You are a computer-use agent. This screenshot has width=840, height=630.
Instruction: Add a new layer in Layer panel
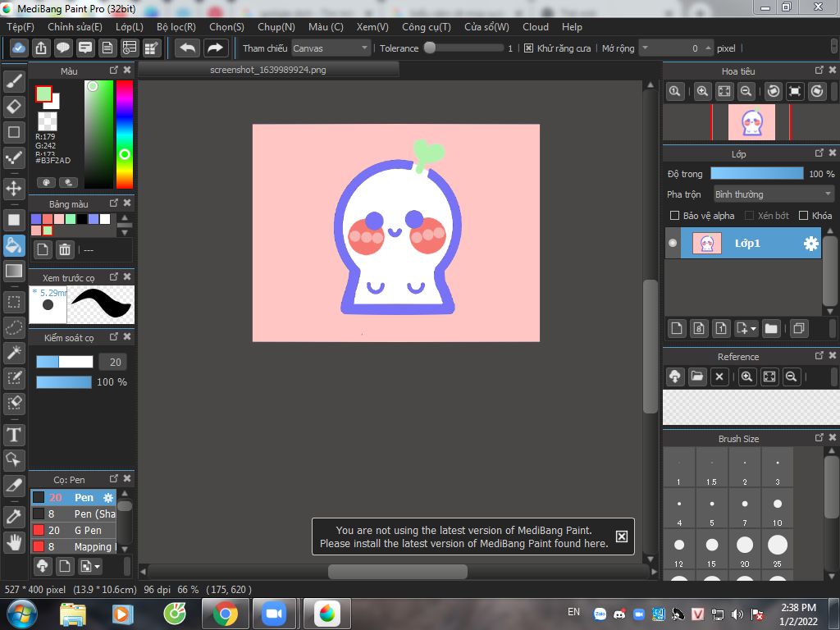coord(677,328)
